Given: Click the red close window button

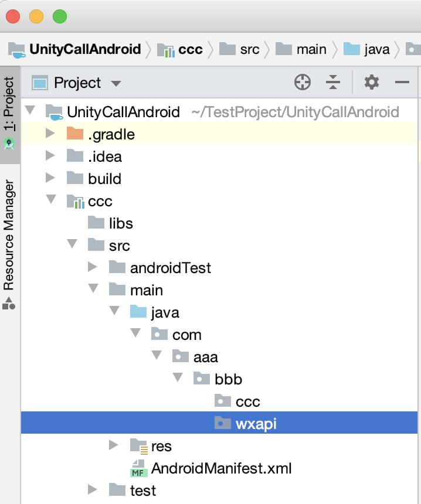Looking at the screenshot, I should click(13, 16).
